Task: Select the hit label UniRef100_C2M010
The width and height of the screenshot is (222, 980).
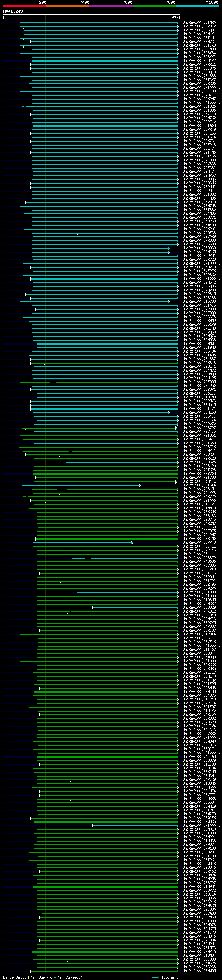Action: 199,829
